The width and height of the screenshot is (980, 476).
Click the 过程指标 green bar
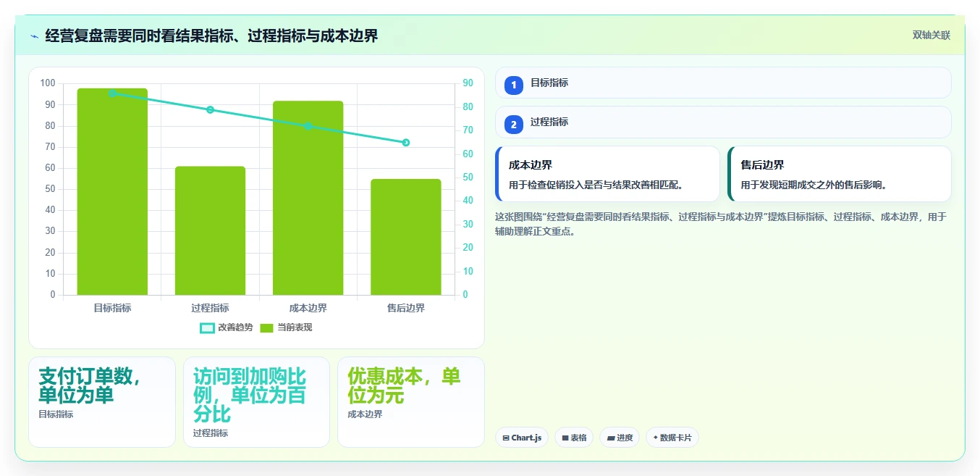coord(210,230)
